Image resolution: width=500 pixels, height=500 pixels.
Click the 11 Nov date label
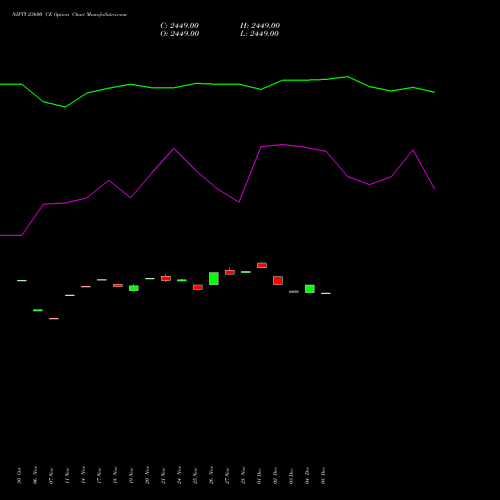tap(67, 476)
